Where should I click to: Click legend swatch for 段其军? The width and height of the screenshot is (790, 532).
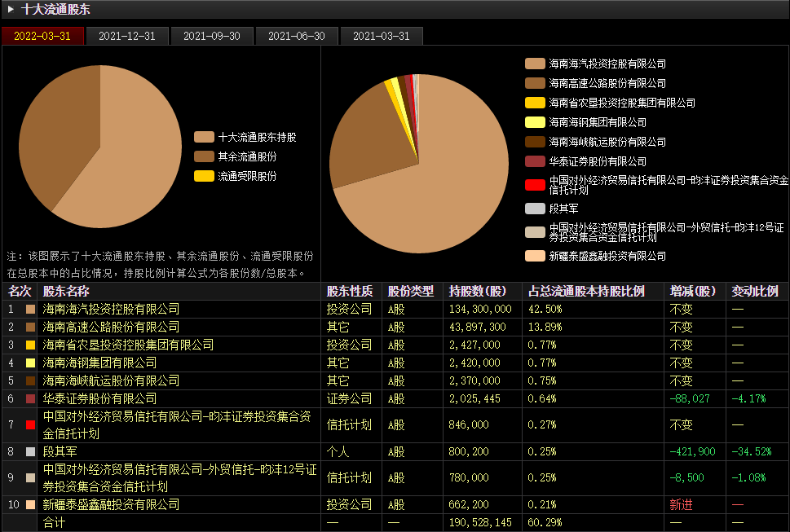[x=535, y=209]
